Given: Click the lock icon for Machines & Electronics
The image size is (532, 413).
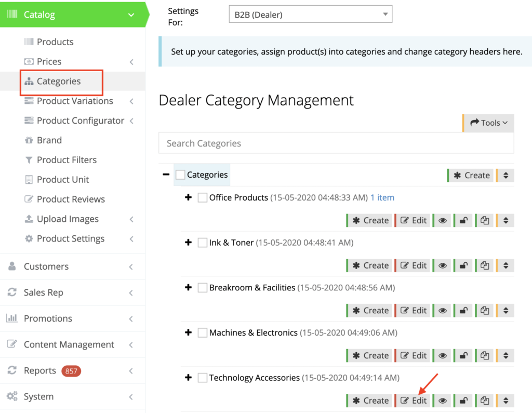Looking at the screenshot, I should coord(463,356).
